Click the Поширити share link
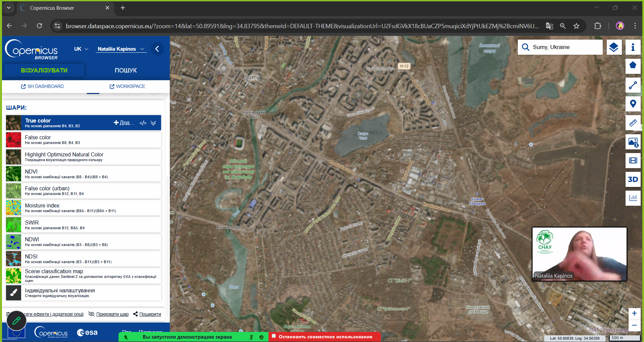The image size is (644, 342). (x=147, y=314)
